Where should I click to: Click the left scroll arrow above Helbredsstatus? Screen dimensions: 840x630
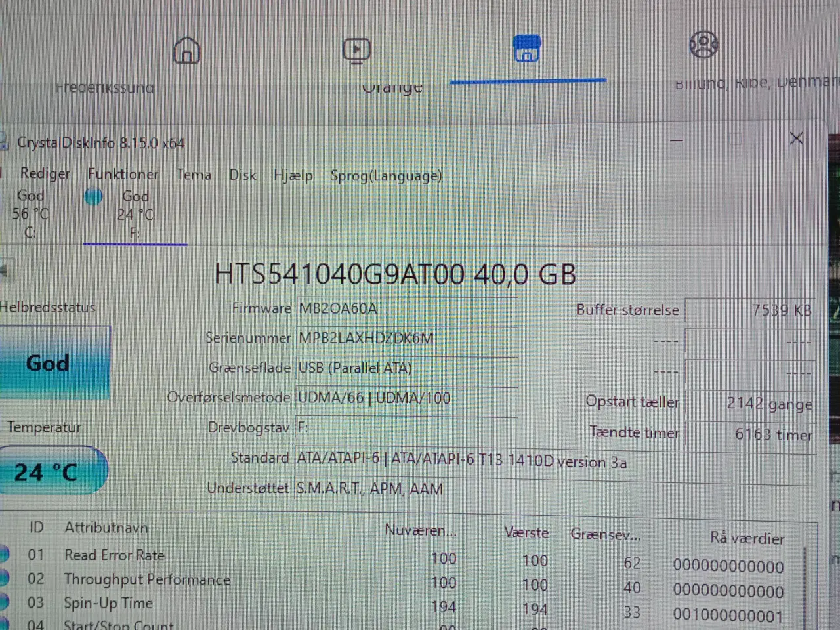7,270
